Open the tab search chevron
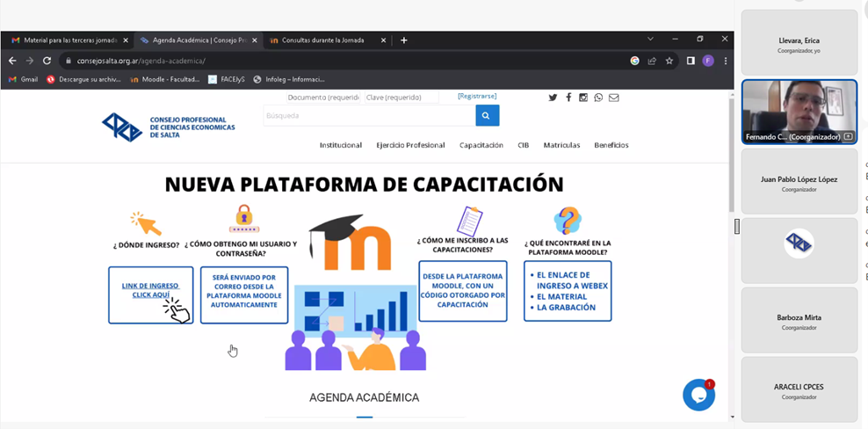868x429 pixels. [650, 40]
